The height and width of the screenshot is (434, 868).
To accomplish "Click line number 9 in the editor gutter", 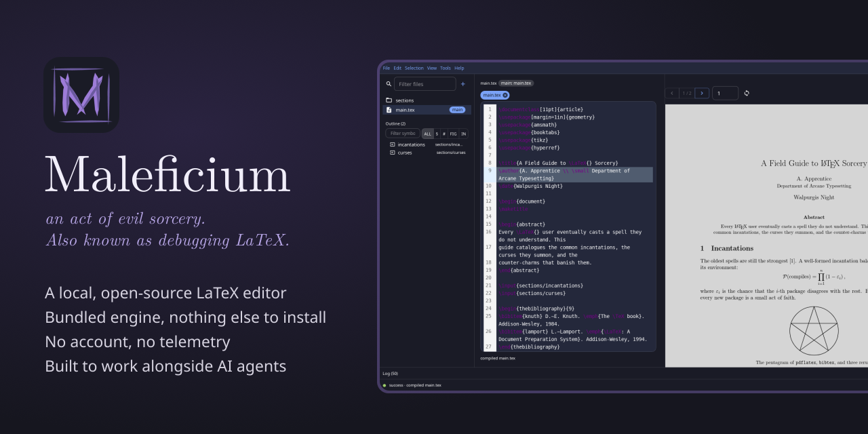I will (x=489, y=171).
